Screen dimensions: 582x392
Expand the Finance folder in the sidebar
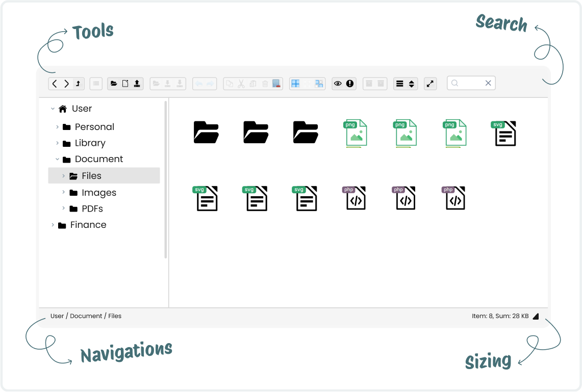pyautogui.click(x=53, y=224)
